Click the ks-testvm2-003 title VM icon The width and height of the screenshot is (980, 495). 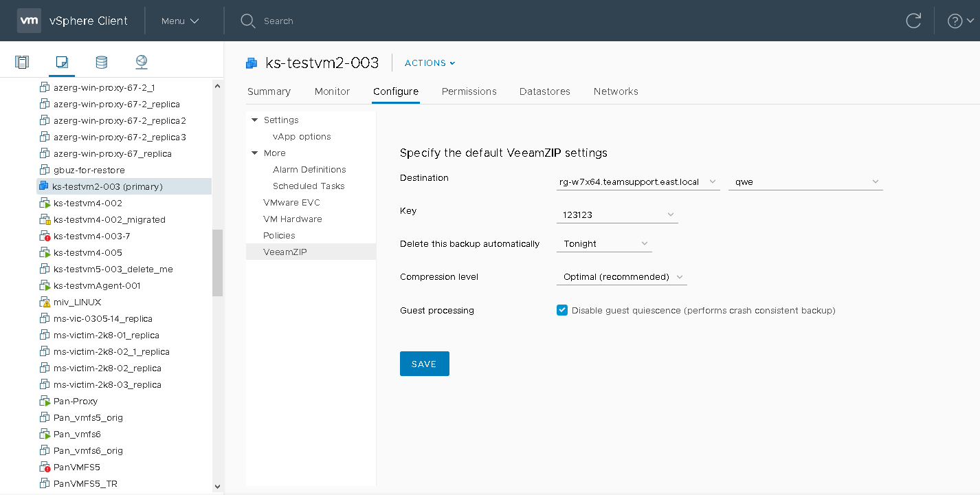(x=252, y=63)
